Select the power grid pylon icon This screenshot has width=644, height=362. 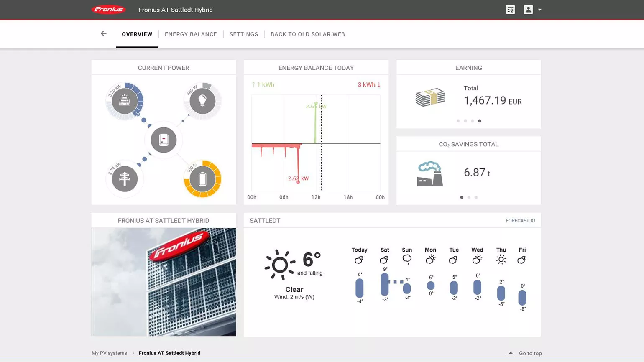[125, 179]
